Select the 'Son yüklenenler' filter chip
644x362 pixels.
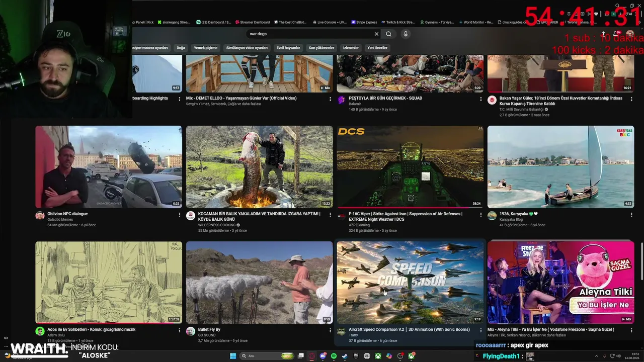coord(321,48)
